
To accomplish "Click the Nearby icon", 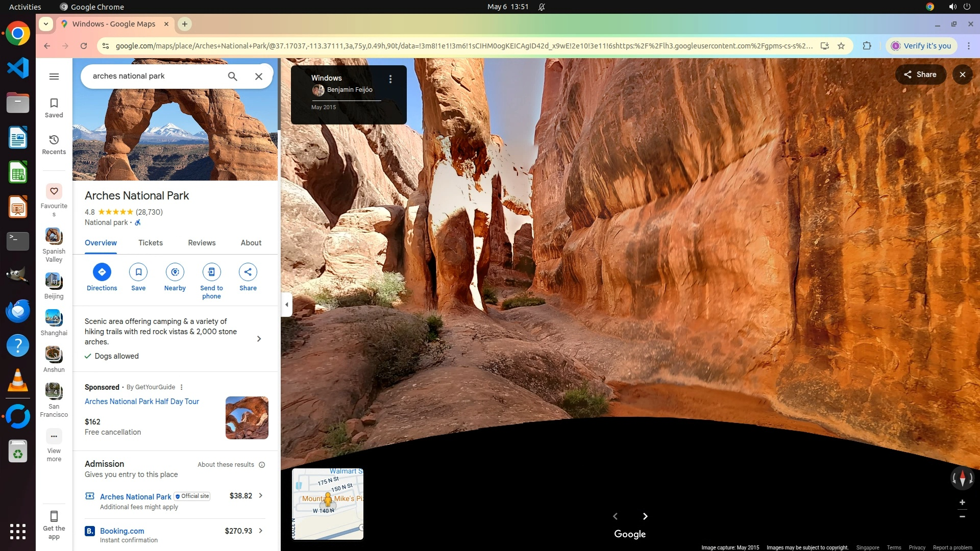I will [175, 272].
